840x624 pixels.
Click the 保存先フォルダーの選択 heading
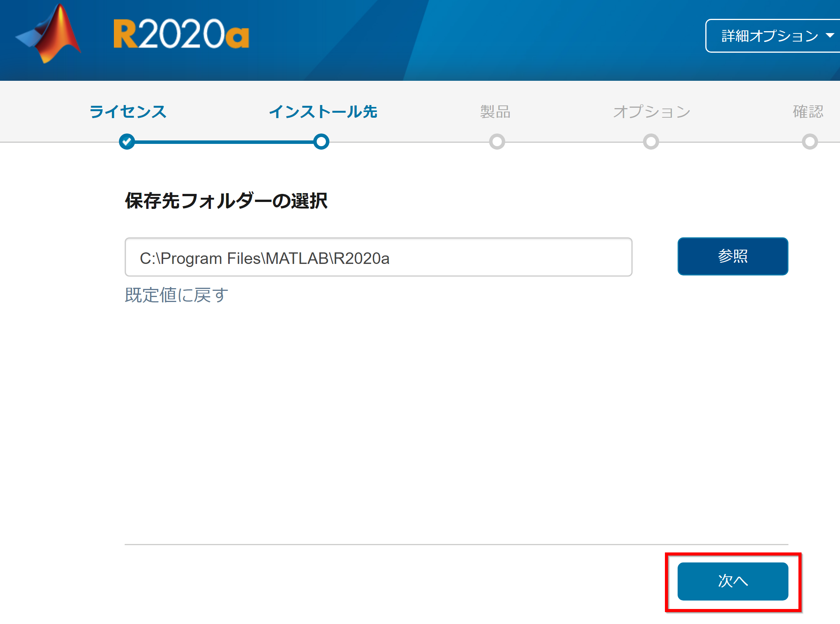pyautogui.click(x=226, y=201)
